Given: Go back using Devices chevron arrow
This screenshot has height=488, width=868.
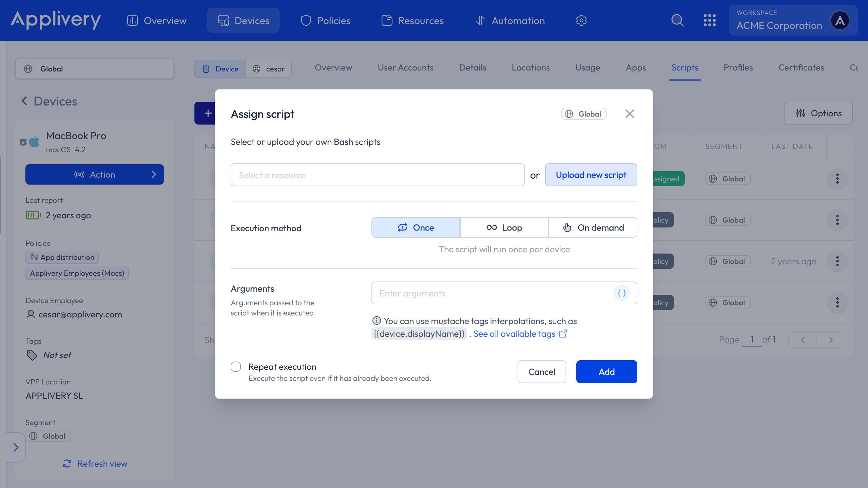Looking at the screenshot, I should [x=24, y=101].
